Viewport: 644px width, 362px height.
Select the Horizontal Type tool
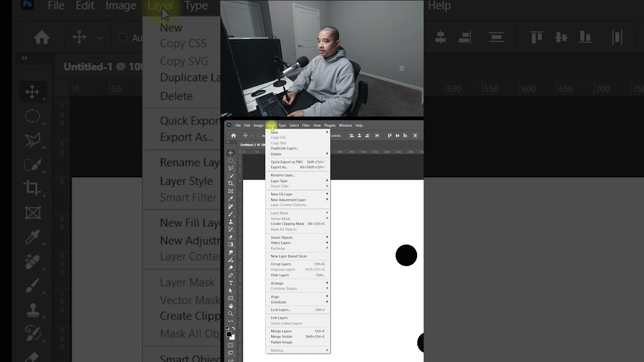(x=231, y=283)
